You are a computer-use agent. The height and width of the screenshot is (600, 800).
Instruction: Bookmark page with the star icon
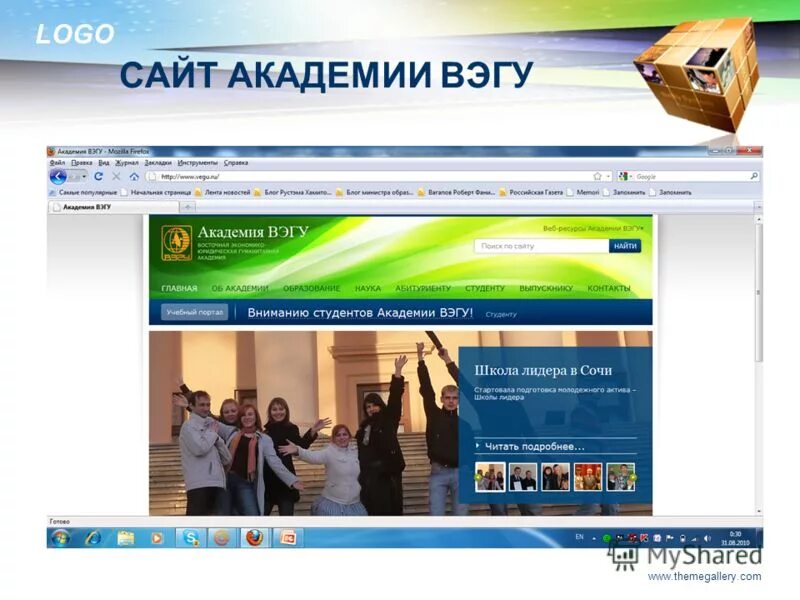click(597, 176)
